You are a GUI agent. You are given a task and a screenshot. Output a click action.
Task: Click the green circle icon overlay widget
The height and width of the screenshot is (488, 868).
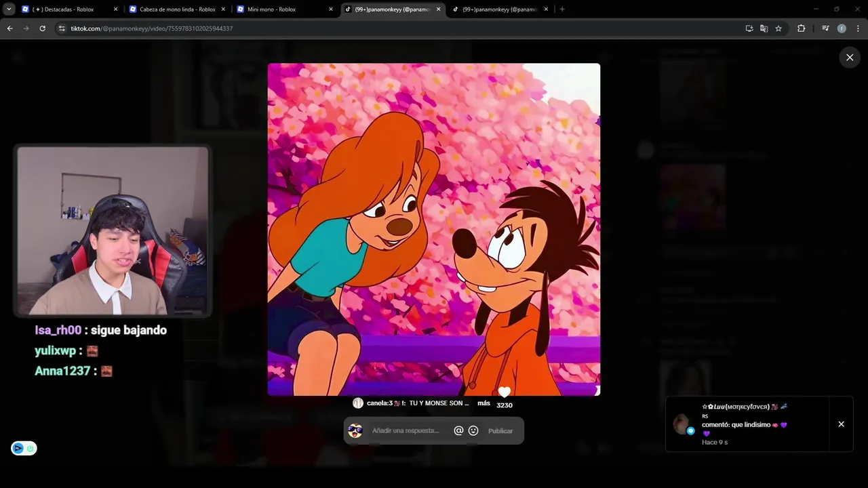tap(30, 448)
